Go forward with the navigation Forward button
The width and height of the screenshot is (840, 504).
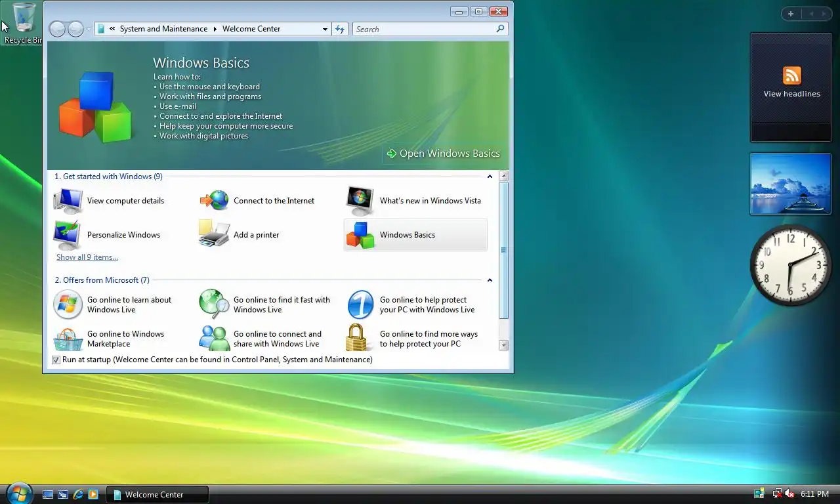[76, 29]
